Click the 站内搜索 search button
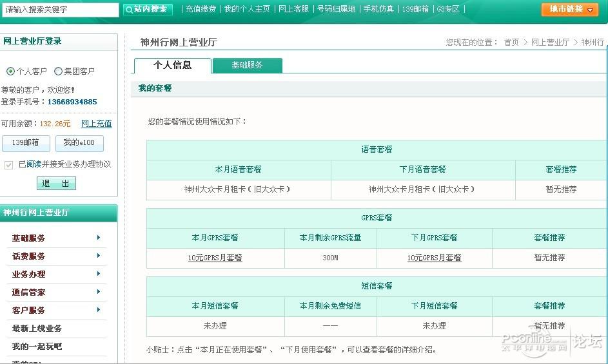The image size is (608, 364). (x=148, y=9)
